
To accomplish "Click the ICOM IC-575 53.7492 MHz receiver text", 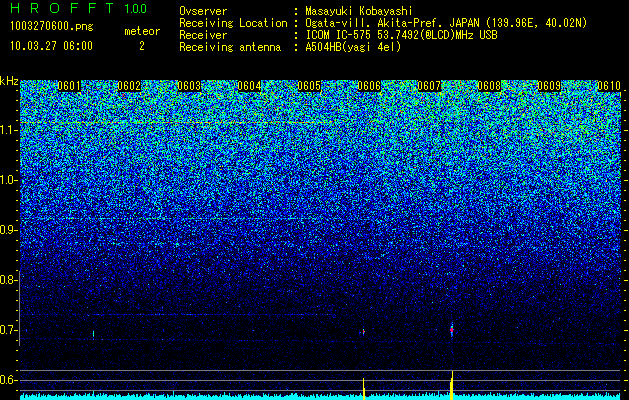I will pos(402,35).
